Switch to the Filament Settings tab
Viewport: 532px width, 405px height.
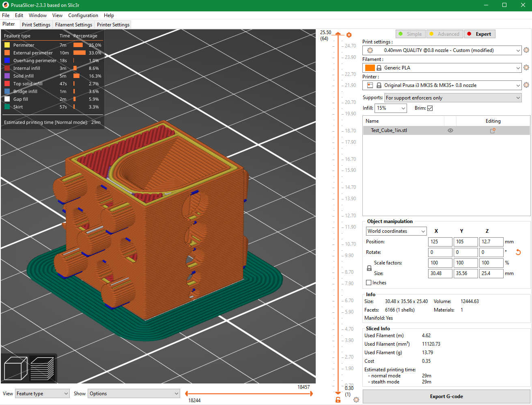point(73,25)
